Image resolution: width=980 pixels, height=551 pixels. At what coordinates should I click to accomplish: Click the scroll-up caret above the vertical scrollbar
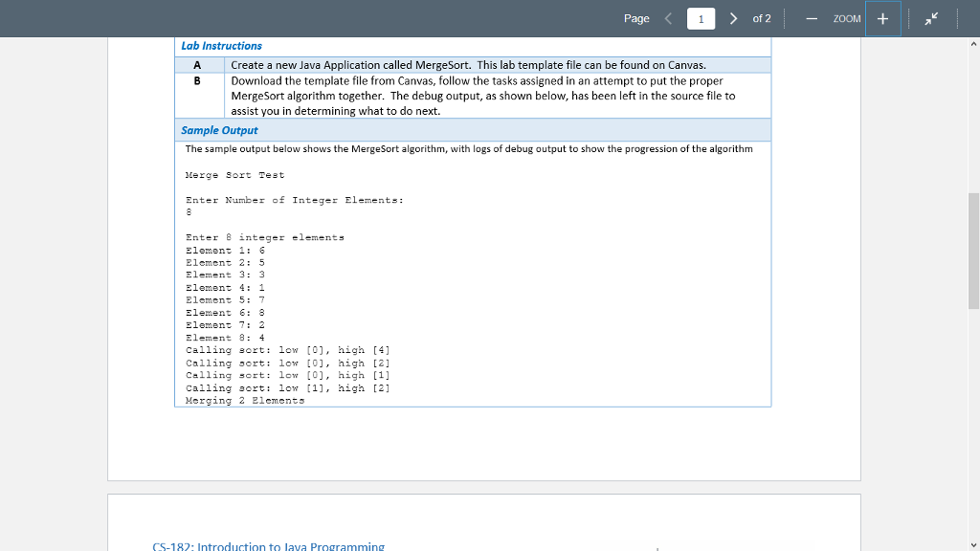[x=973, y=42]
